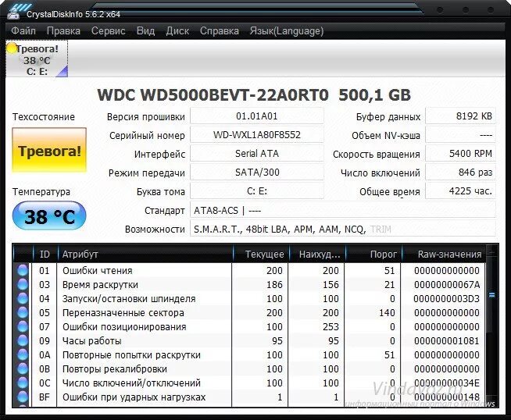Open the Справка menu

click(219, 31)
